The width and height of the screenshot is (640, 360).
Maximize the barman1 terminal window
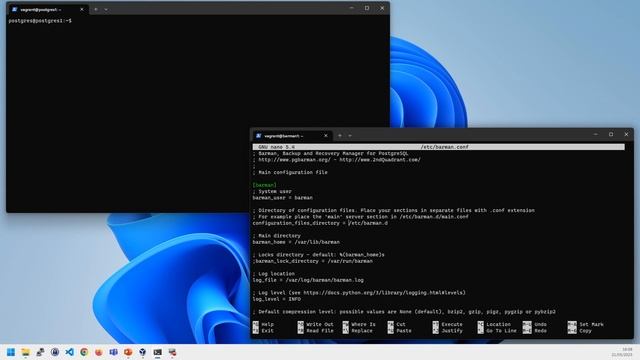(611, 134)
